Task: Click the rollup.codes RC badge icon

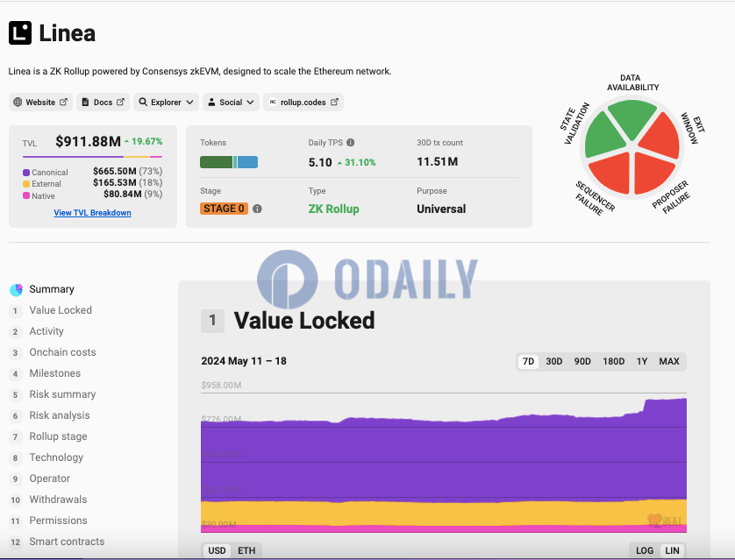Action: coord(273,102)
